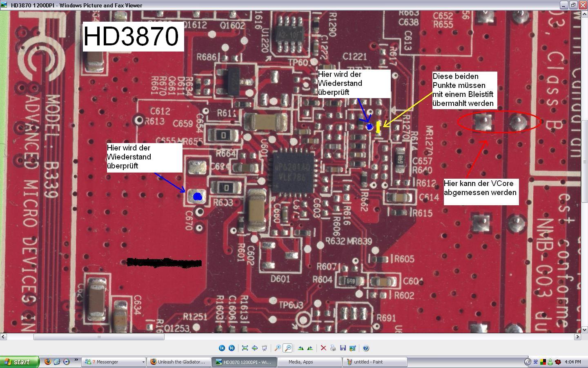588x368 pixels.
Task: Select the HD3870 1200DPI taskbar button
Action: click(245, 362)
